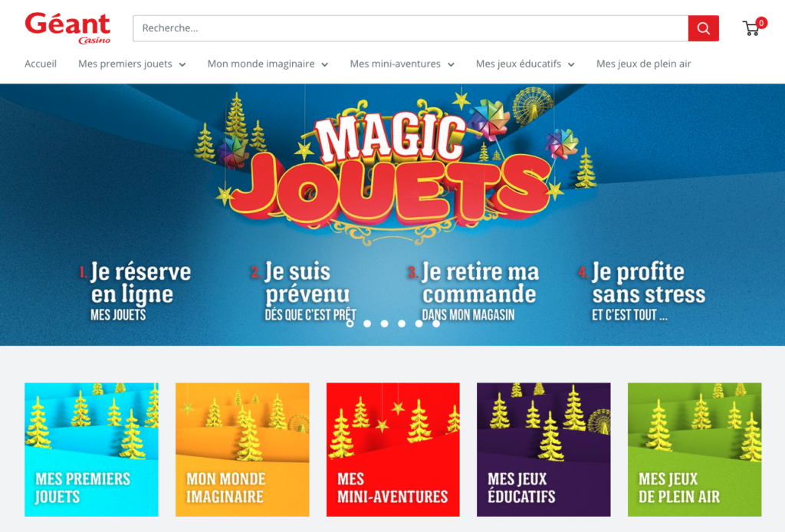Select the second carousel dot
The image size is (785, 532).
(x=367, y=323)
